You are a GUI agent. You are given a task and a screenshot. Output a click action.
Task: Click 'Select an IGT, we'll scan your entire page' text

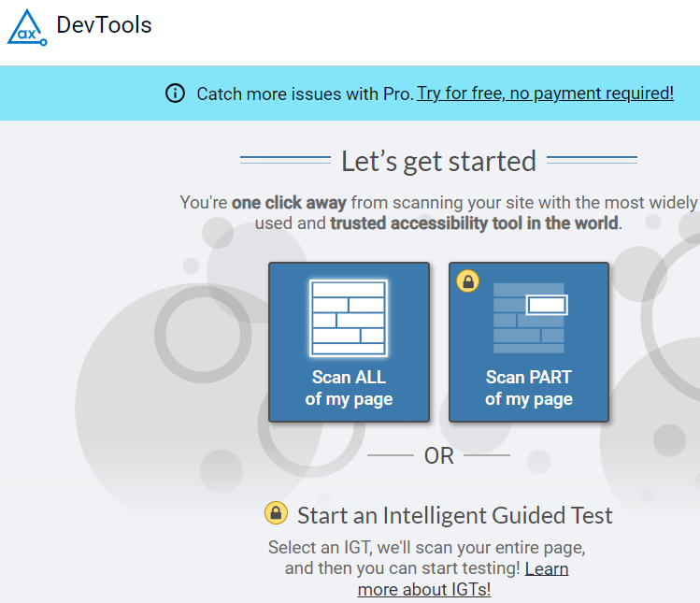(x=427, y=548)
